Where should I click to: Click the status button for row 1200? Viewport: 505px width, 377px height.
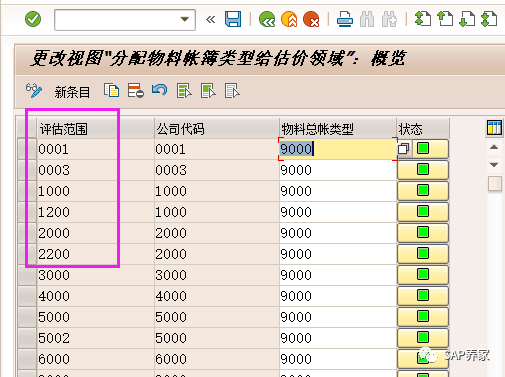click(x=423, y=212)
